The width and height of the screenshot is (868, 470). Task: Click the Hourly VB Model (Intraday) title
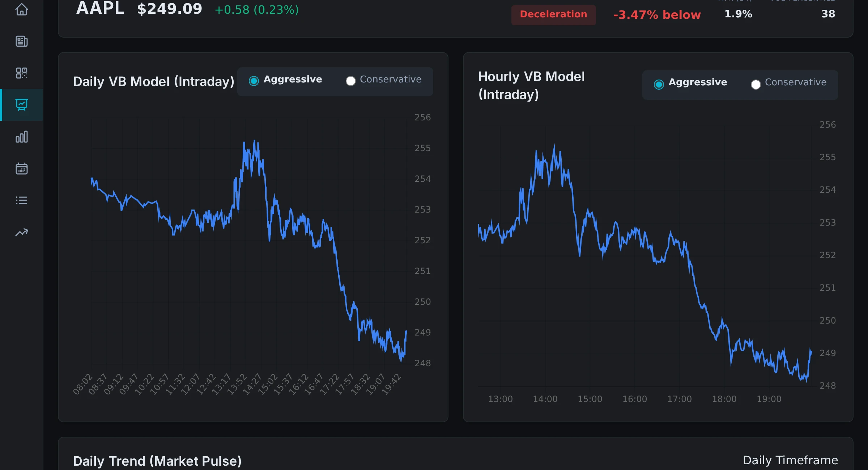click(531, 86)
